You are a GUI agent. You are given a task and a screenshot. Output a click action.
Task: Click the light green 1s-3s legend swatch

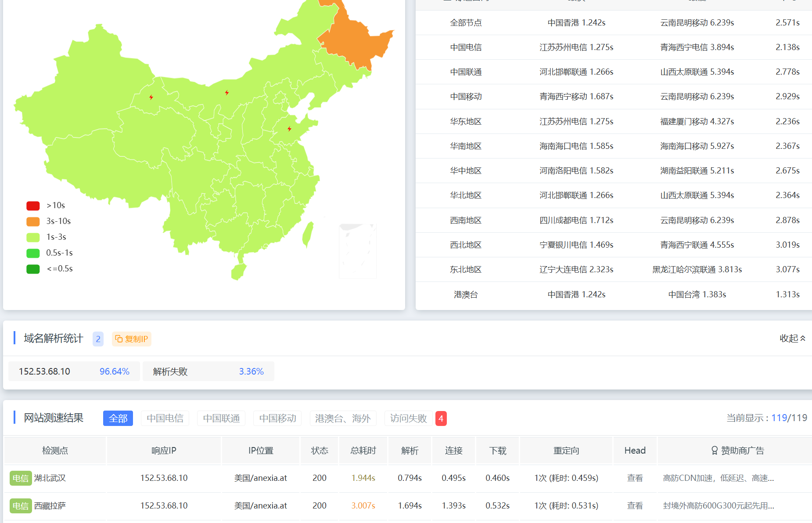(x=33, y=237)
